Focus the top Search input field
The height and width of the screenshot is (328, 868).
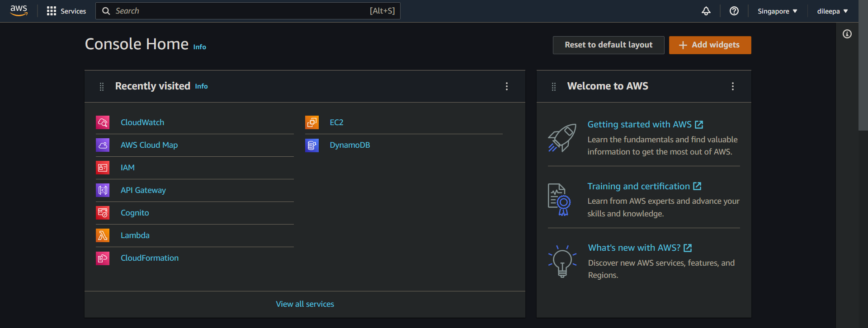248,11
